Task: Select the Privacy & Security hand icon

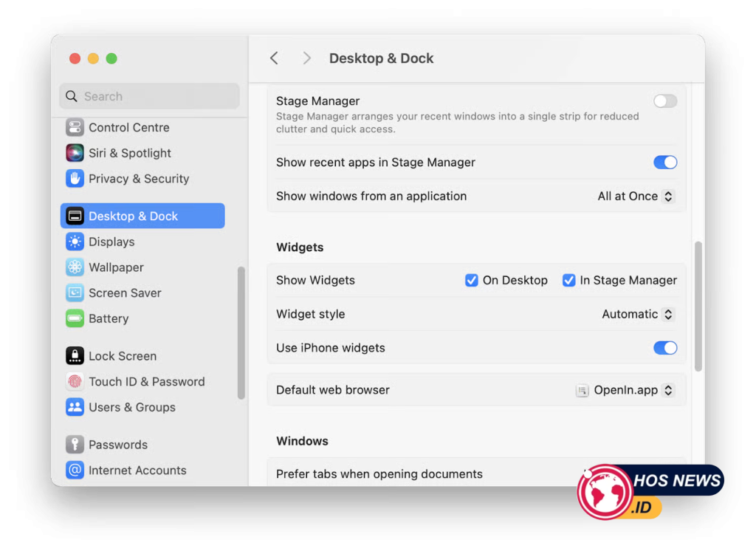Action: (75, 179)
